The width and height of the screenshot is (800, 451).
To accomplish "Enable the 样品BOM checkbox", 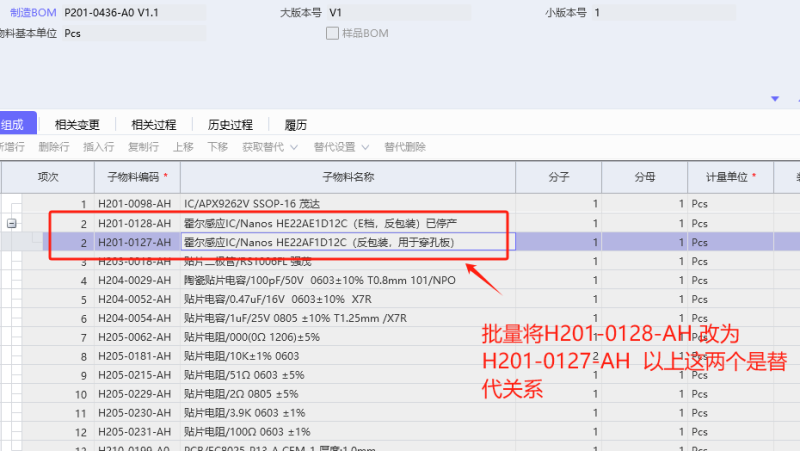I will point(333,33).
